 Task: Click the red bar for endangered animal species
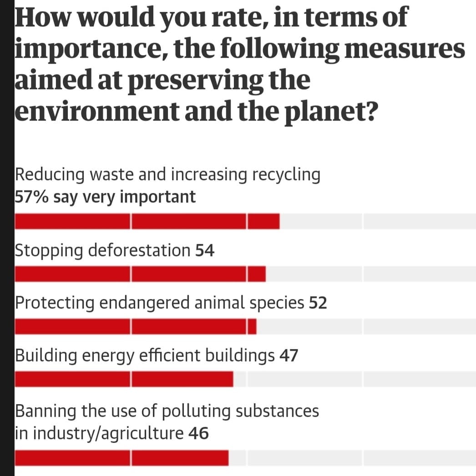coord(136,327)
